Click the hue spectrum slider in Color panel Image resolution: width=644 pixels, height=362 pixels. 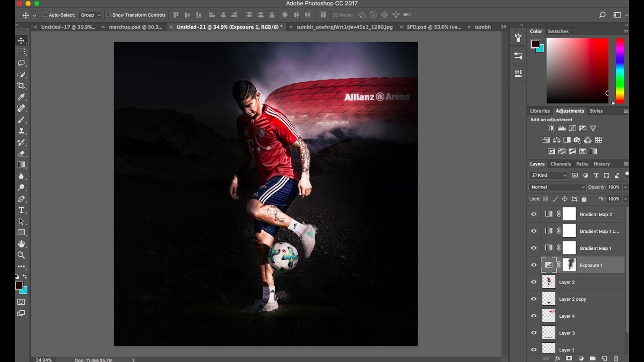(620, 71)
